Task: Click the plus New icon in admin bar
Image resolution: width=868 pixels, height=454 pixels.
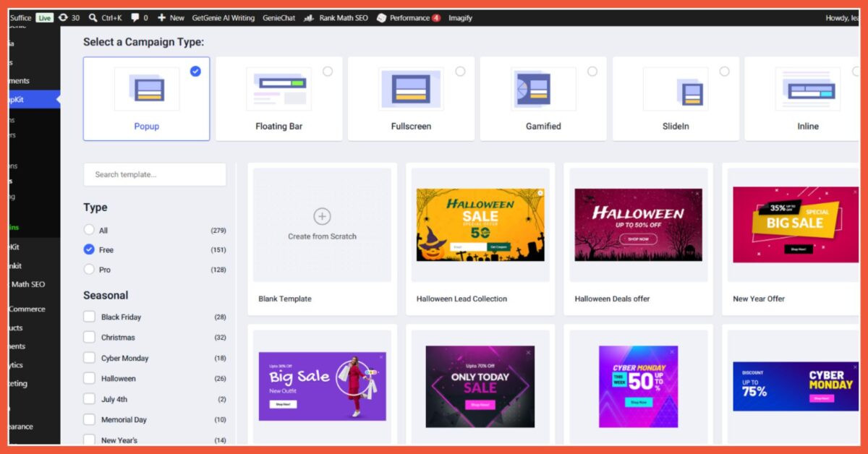Action: [161, 17]
